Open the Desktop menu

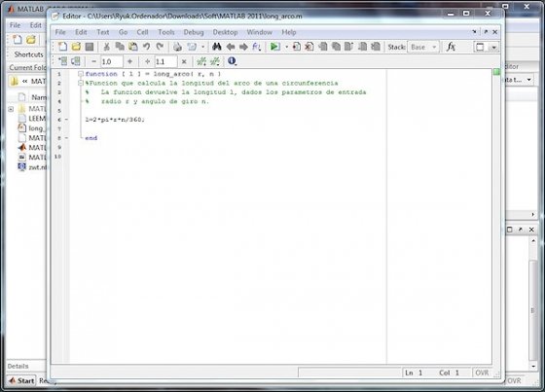click(225, 32)
